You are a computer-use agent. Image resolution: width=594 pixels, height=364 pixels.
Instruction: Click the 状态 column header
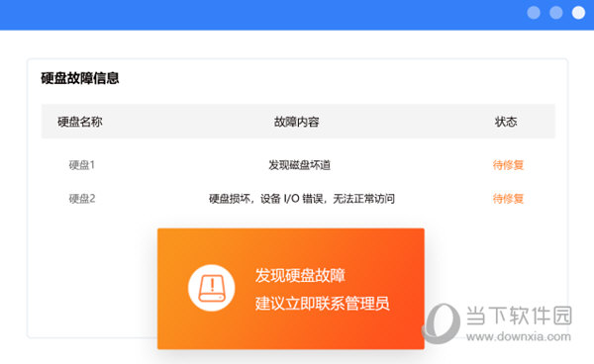506,122
